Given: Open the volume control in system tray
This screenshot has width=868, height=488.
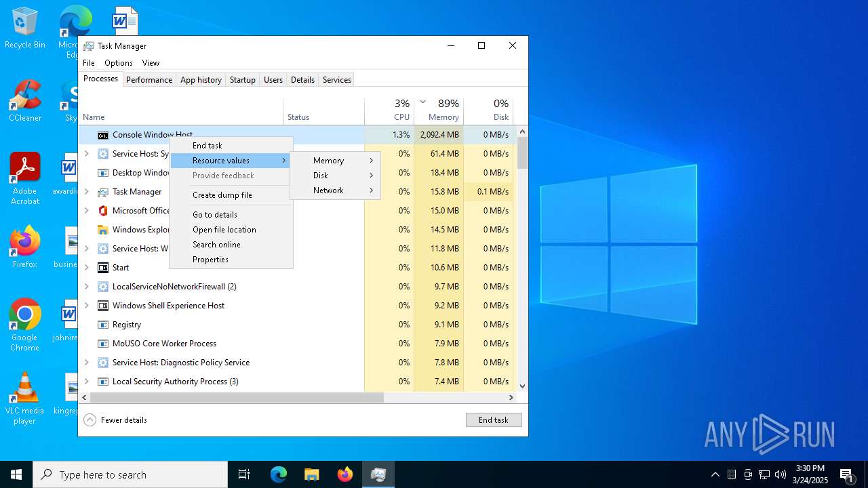Looking at the screenshot, I should (781, 474).
